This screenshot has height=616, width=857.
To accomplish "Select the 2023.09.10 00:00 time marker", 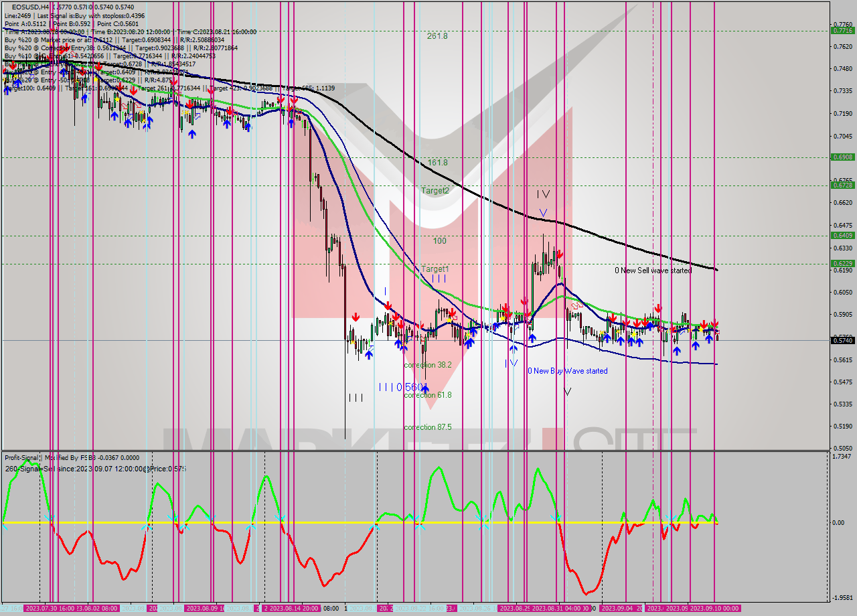I will 715,608.
